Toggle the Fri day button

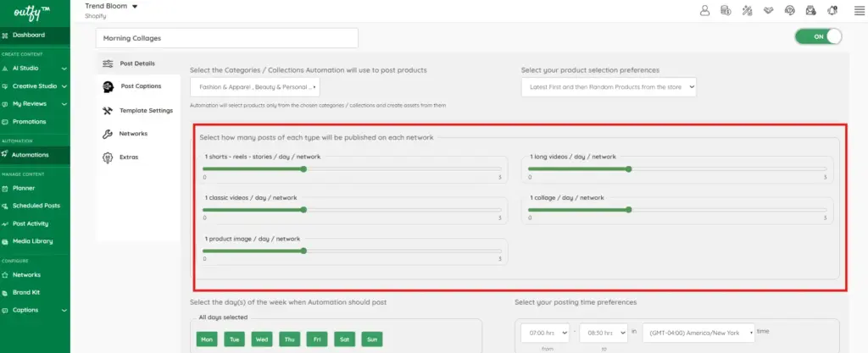[x=317, y=339]
